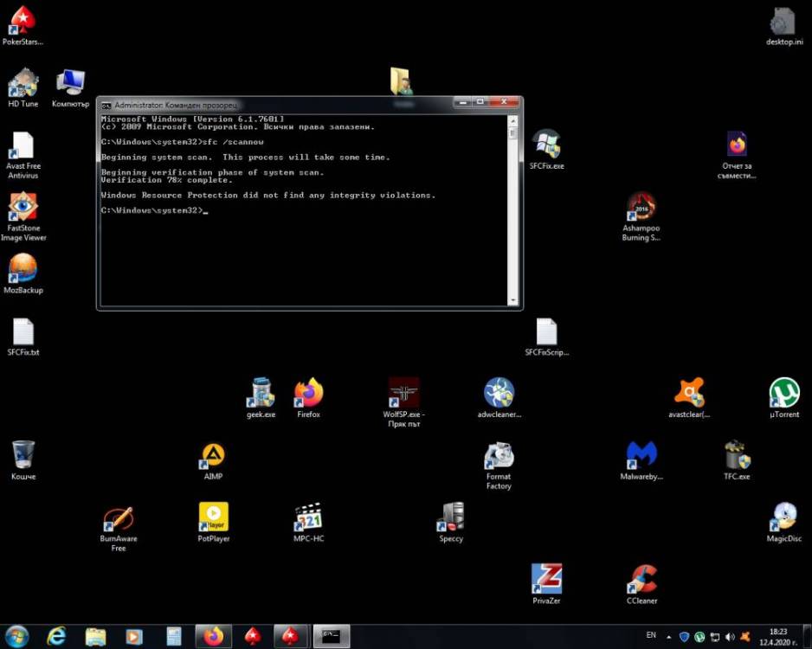The image size is (812, 649).
Task: Open the Avast orange tray icon
Action: (x=745, y=637)
